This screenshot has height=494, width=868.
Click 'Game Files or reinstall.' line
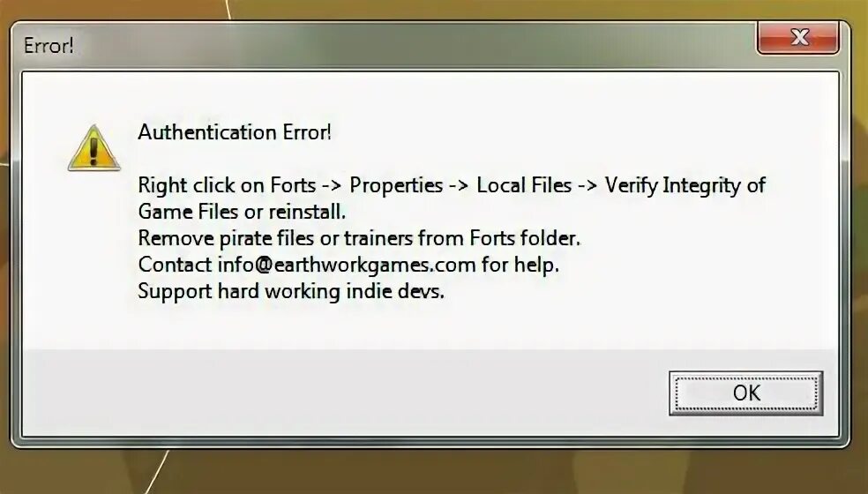coord(242,212)
